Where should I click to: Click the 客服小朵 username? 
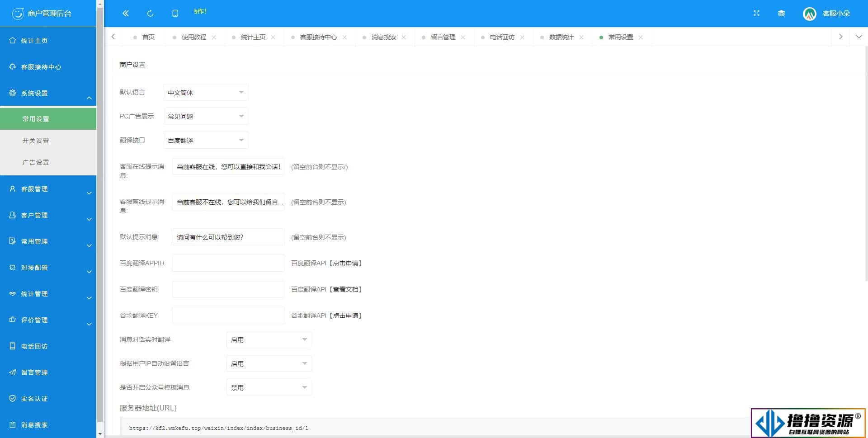point(836,14)
